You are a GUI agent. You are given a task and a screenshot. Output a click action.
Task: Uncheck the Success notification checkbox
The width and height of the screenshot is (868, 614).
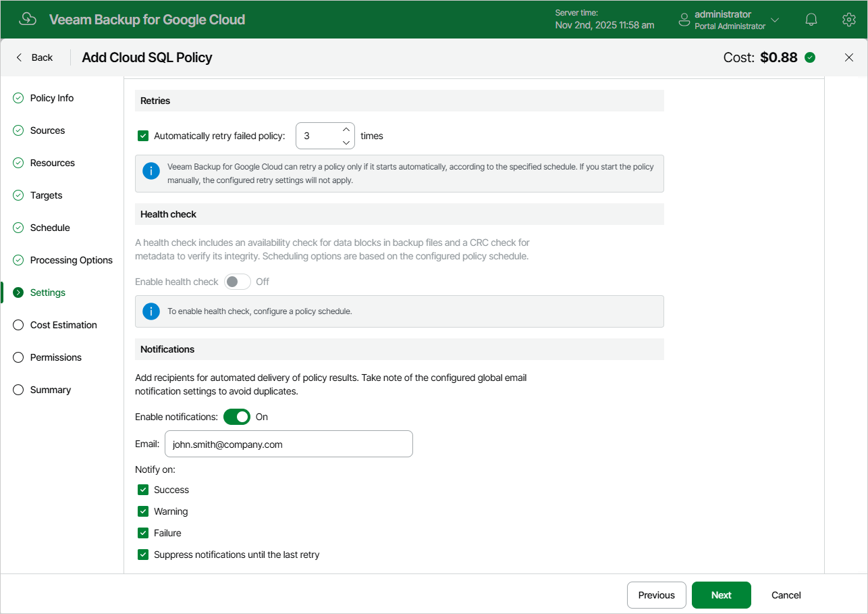(x=143, y=490)
